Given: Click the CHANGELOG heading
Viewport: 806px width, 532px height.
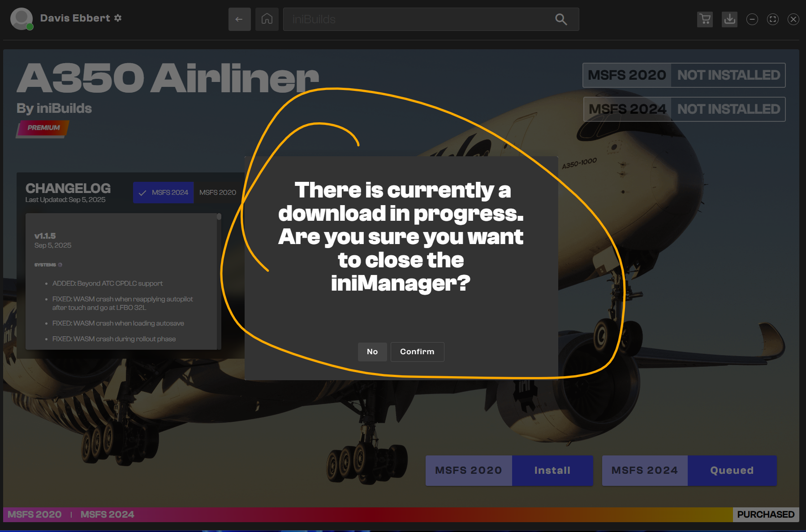Looking at the screenshot, I should (68, 188).
